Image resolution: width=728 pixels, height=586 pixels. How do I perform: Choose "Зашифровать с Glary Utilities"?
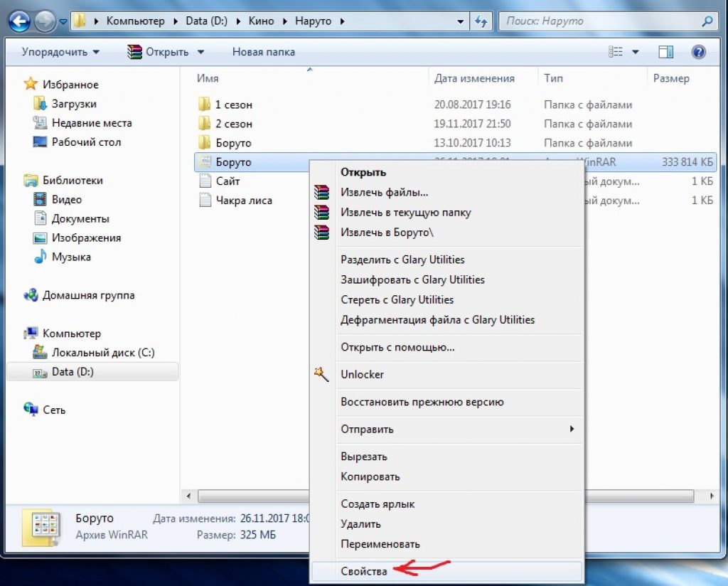(x=446, y=279)
